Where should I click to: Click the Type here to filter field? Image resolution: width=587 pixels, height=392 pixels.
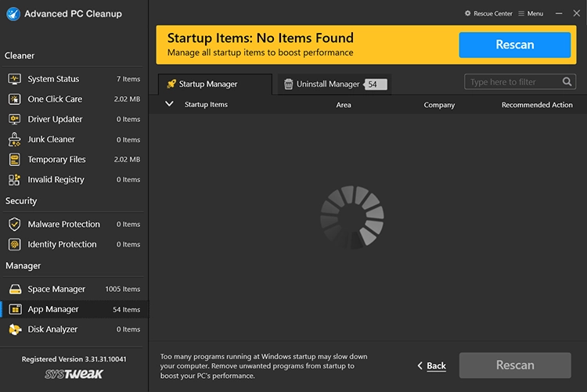(x=513, y=82)
